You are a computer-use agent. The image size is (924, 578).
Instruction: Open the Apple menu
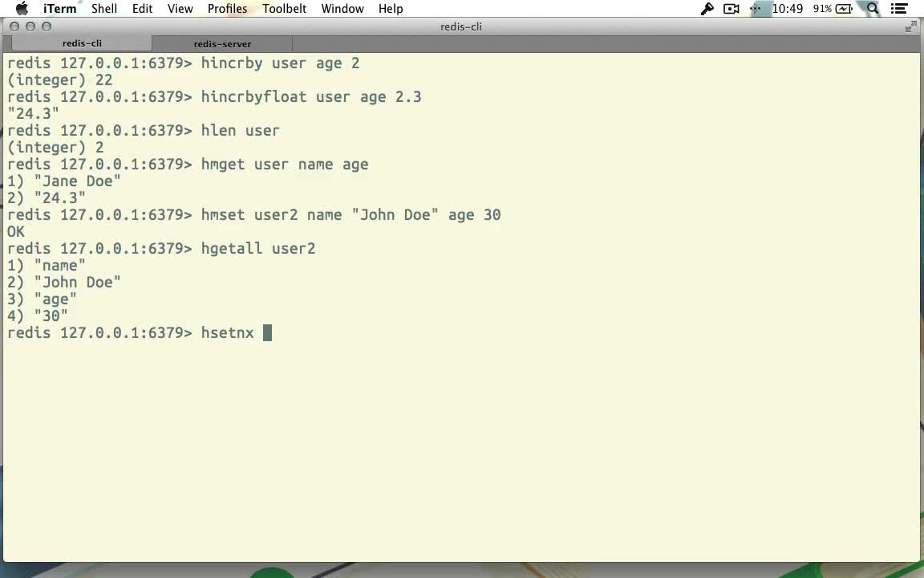click(x=22, y=8)
